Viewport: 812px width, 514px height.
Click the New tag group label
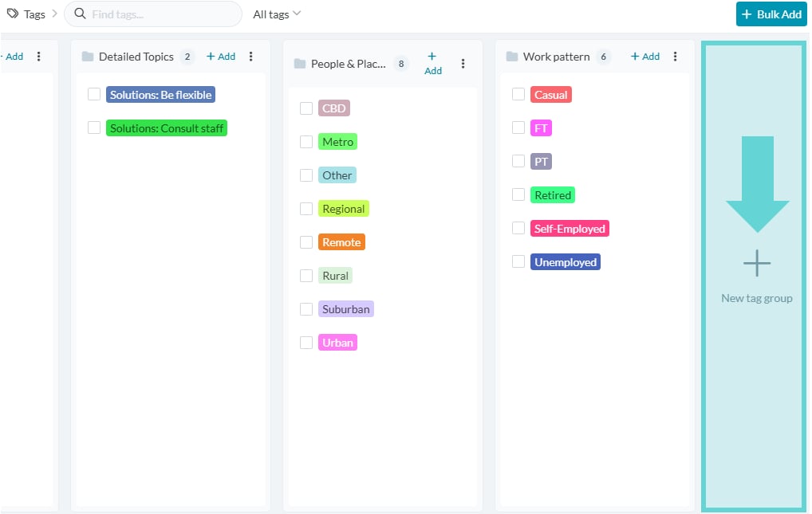pos(757,298)
